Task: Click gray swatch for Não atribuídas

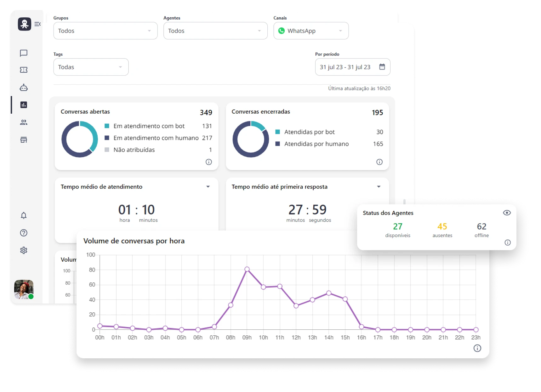Action: click(x=107, y=150)
